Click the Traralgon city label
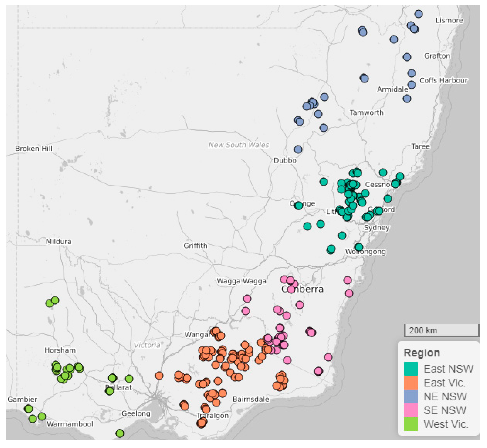This screenshot has height=448, width=487. point(212,416)
